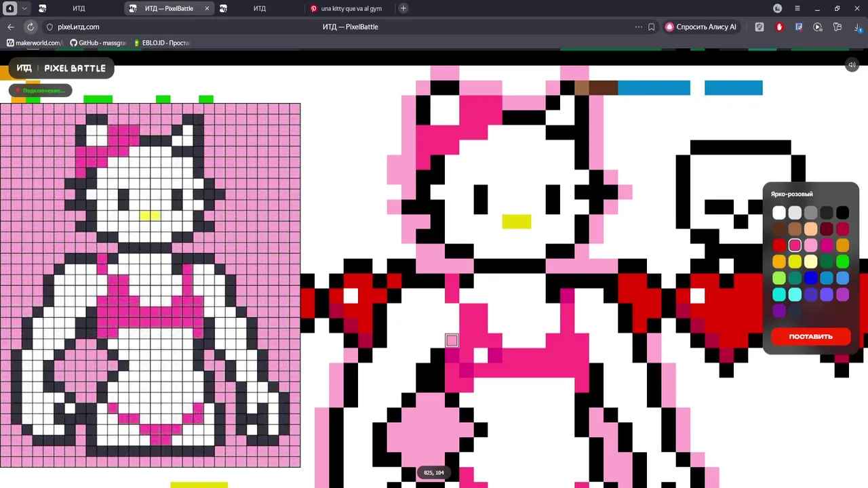This screenshot has width=868, height=488.
Task: Select the light cyan color swatch
Action: click(x=795, y=294)
